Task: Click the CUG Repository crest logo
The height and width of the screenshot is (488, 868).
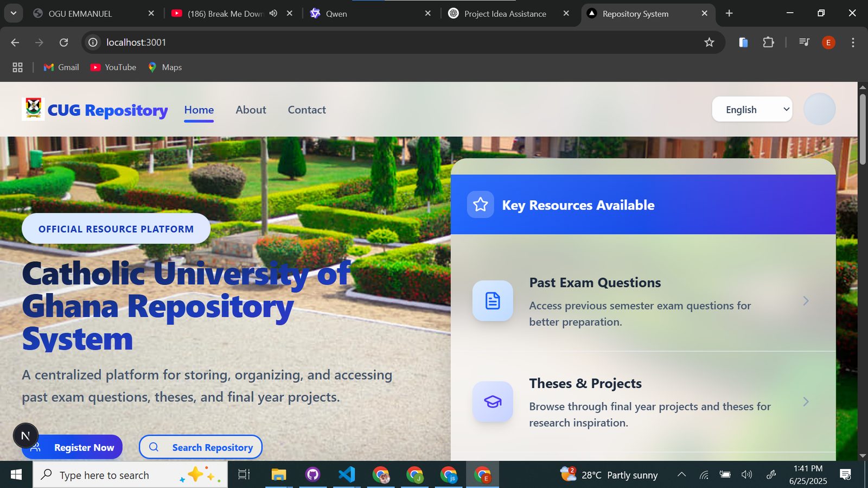Action: [33, 109]
